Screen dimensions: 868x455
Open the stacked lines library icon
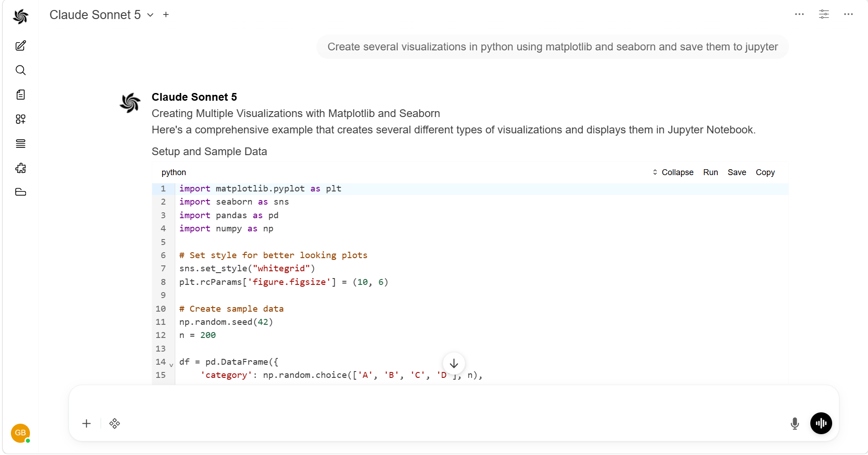[20, 144]
